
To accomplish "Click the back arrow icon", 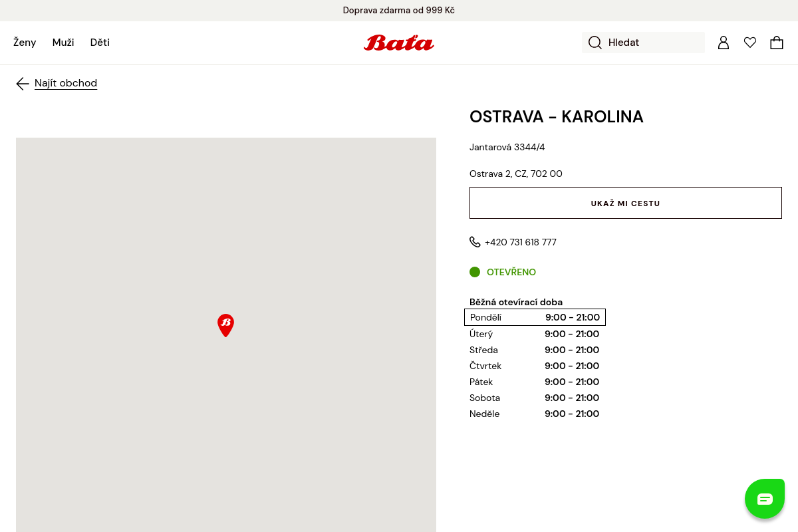I will (23, 83).
